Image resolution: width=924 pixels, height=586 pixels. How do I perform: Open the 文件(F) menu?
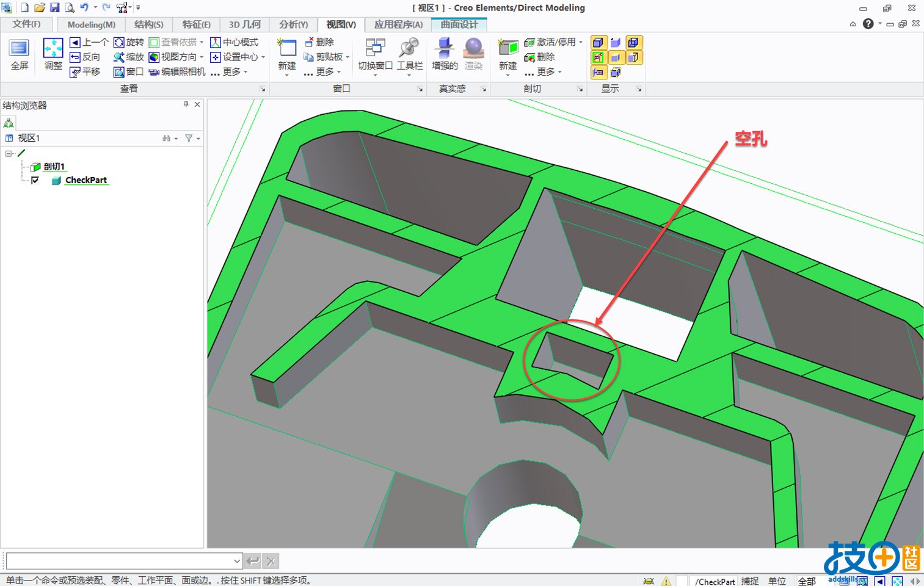(26, 24)
